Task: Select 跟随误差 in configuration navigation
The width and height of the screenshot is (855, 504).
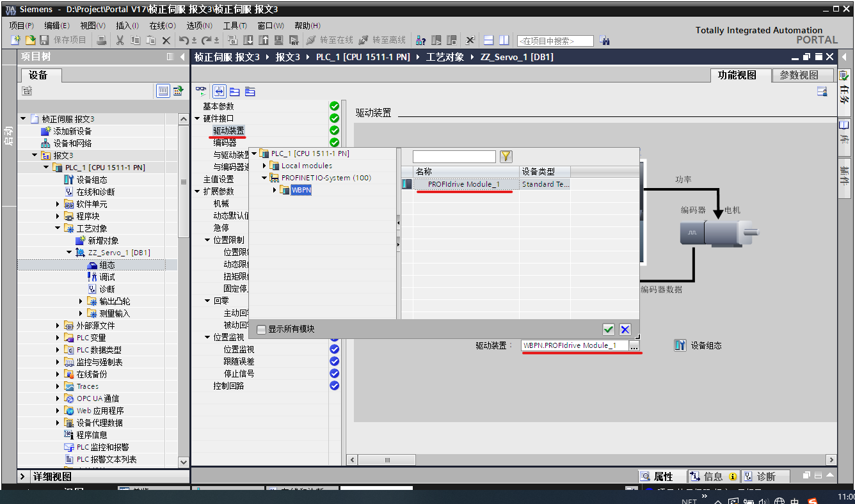Action: click(x=239, y=361)
